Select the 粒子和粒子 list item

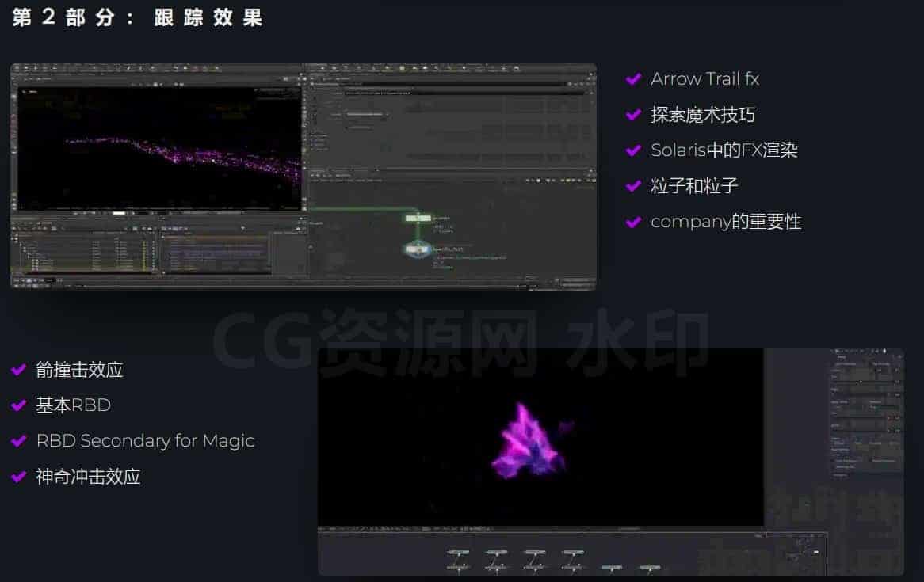[694, 186]
